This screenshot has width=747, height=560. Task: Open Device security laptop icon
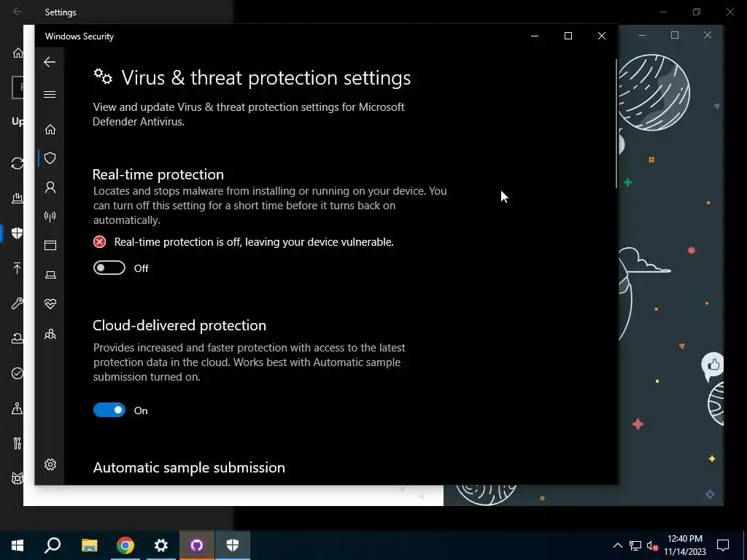pos(50,275)
